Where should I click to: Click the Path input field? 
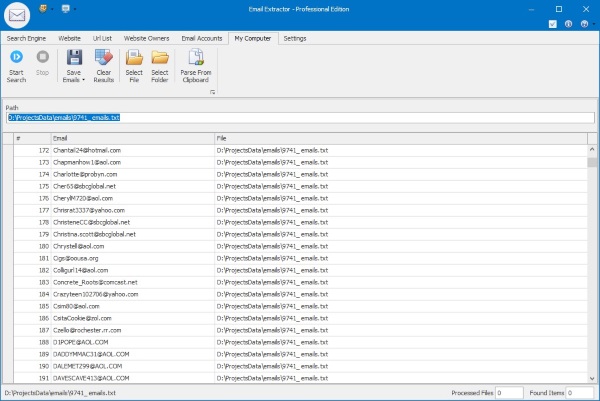pyautogui.click(x=300, y=117)
